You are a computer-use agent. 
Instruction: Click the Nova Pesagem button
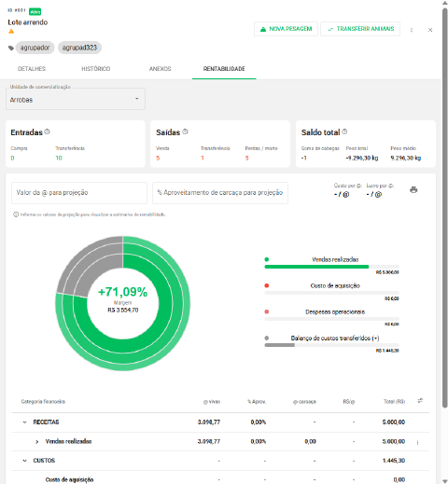[286, 29]
